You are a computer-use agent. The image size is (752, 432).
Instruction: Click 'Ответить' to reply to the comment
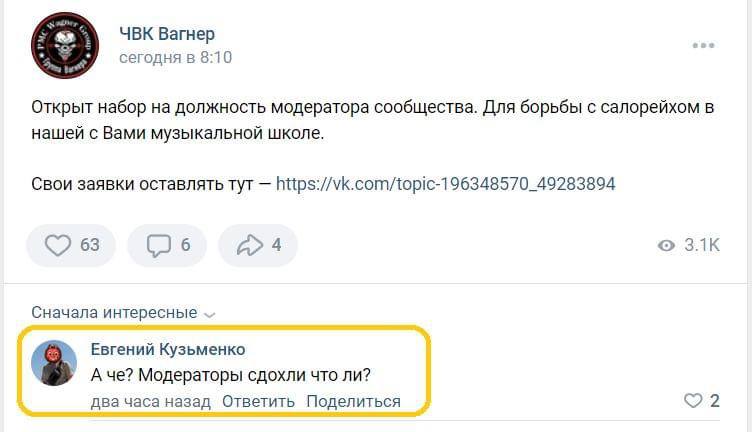[258, 401]
